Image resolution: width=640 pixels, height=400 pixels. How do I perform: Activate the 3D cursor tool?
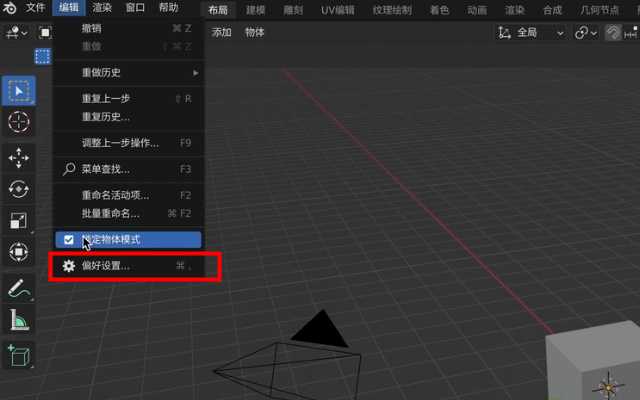coord(19,122)
